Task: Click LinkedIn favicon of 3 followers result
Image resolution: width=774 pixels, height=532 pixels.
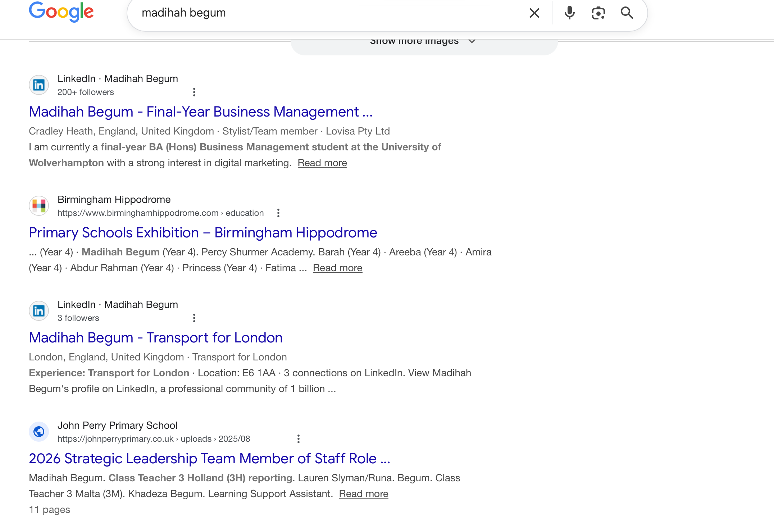Action: 39,311
